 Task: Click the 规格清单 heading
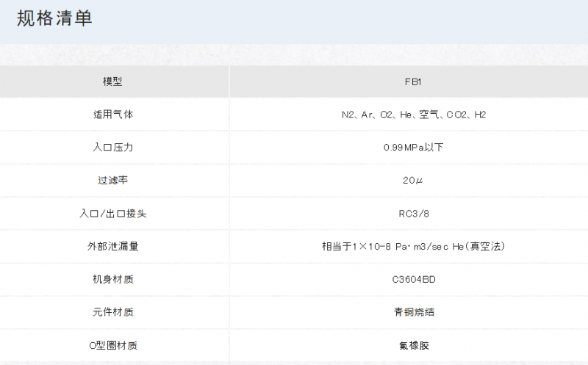click(54, 19)
